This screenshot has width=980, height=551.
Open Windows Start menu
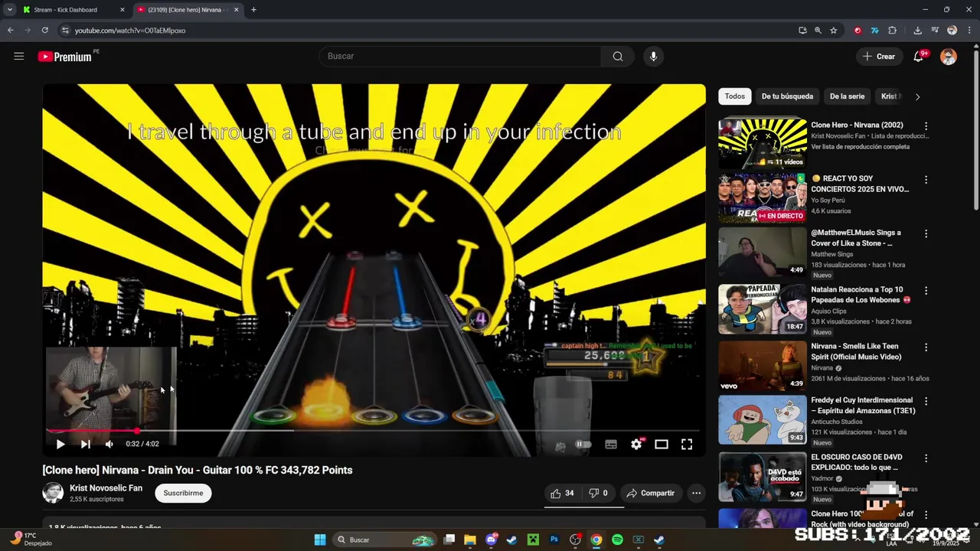click(320, 540)
